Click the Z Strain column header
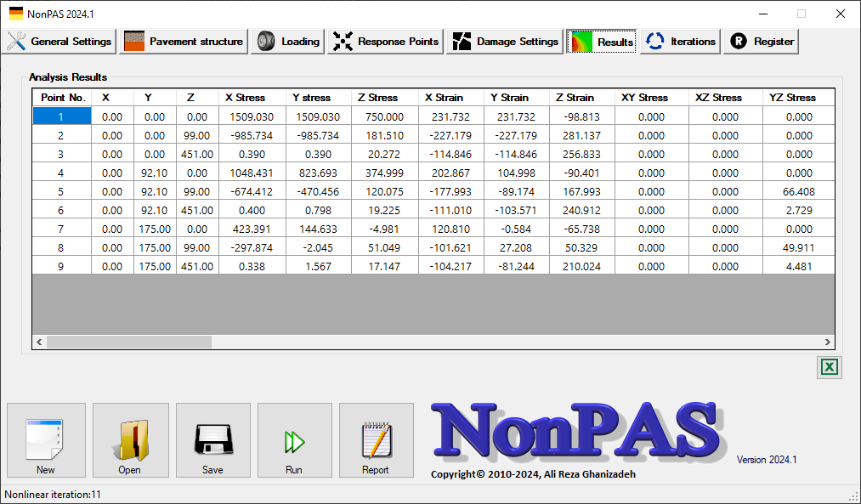Screen dimensions: 861x504 (x=582, y=98)
